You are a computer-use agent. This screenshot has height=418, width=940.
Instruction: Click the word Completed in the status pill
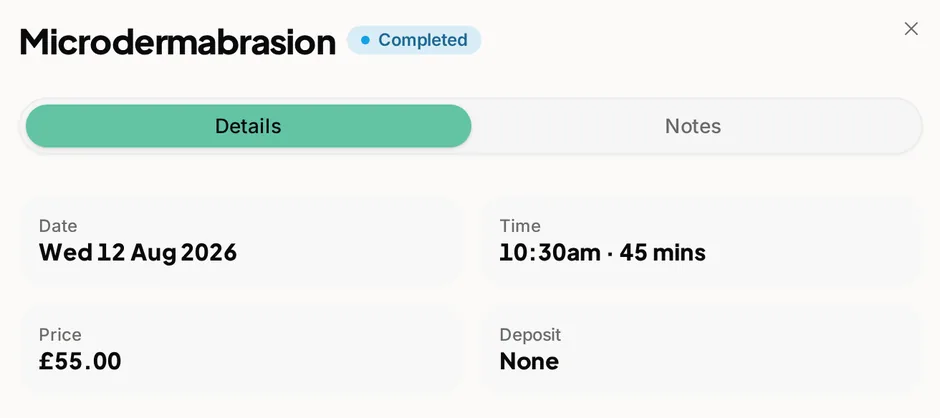click(423, 40)
